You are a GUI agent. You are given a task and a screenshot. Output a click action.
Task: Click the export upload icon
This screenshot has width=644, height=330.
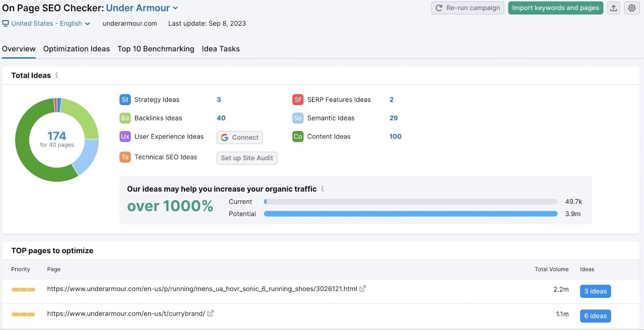click(x=613, y=8)
